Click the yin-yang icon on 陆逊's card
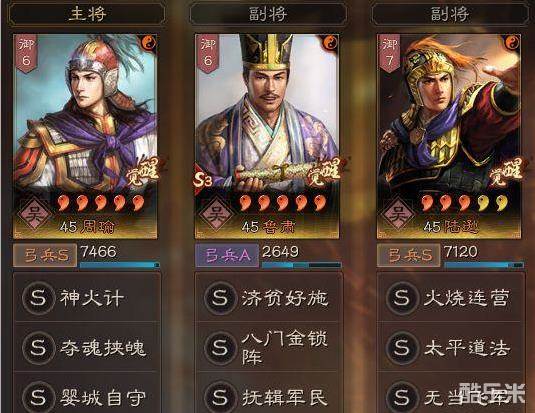The height and width of the screenshot is (413, 535). point(512,43)
